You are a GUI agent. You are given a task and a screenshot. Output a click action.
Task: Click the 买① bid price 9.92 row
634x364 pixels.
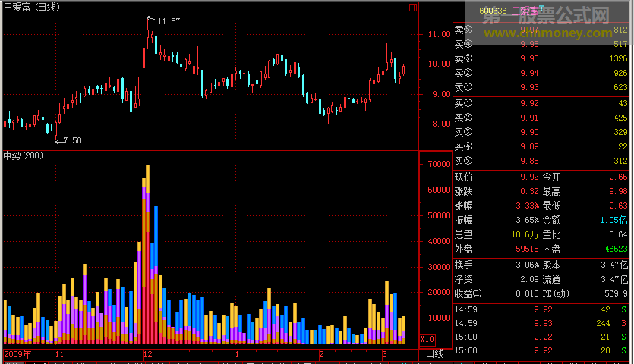coord(542,103)
